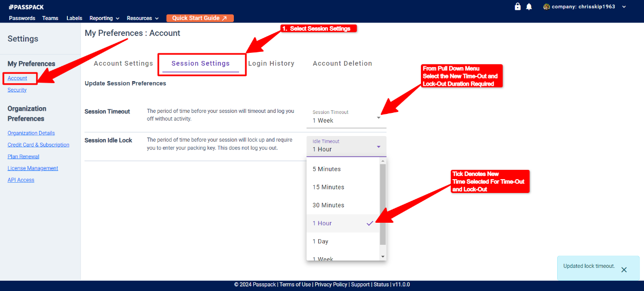Image resolution: width=644 pixels, height=291 pixels.
Task: Go to the Passwords menu item
Action: click(22, 18)
